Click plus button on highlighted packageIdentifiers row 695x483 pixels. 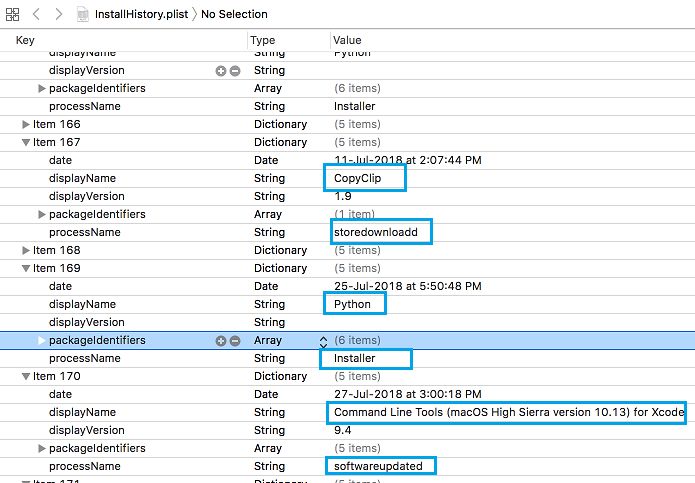coord(221,340)
